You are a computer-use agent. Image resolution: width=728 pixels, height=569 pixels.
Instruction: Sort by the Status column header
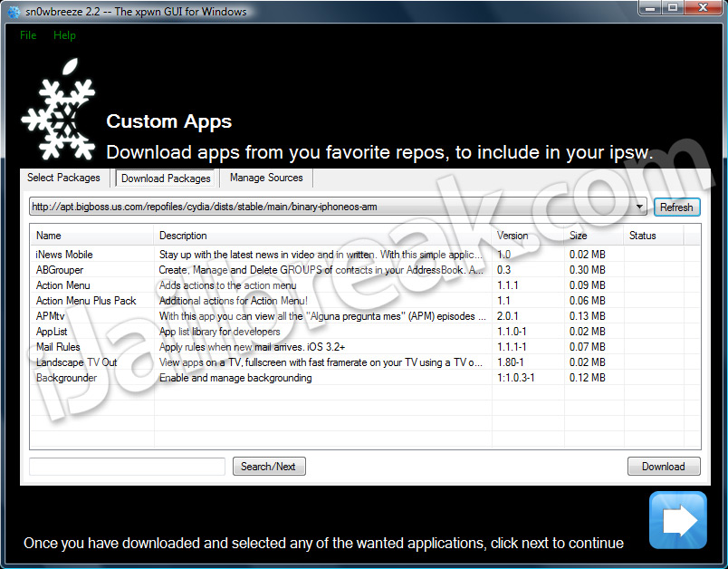(653, 236)
